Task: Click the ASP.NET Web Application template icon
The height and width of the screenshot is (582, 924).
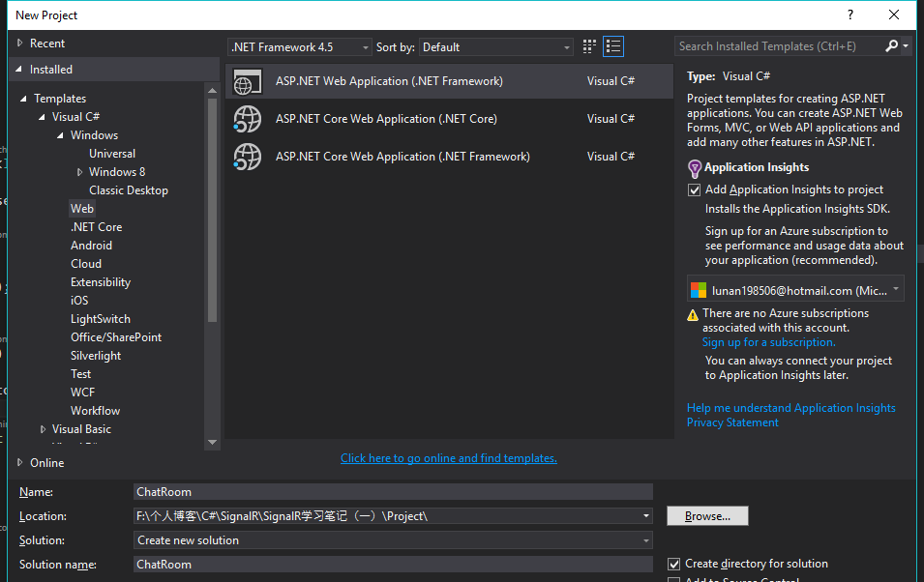Action: [248, 81]
